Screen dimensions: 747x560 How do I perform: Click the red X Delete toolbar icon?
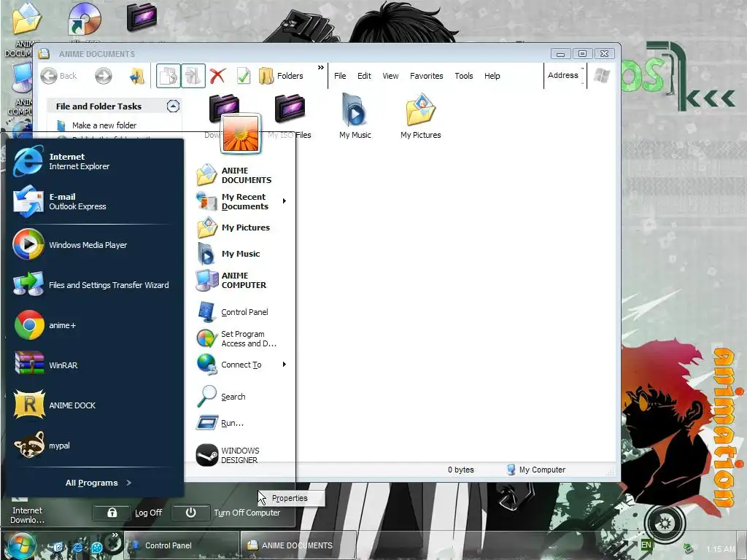click(x=217, y=76)
